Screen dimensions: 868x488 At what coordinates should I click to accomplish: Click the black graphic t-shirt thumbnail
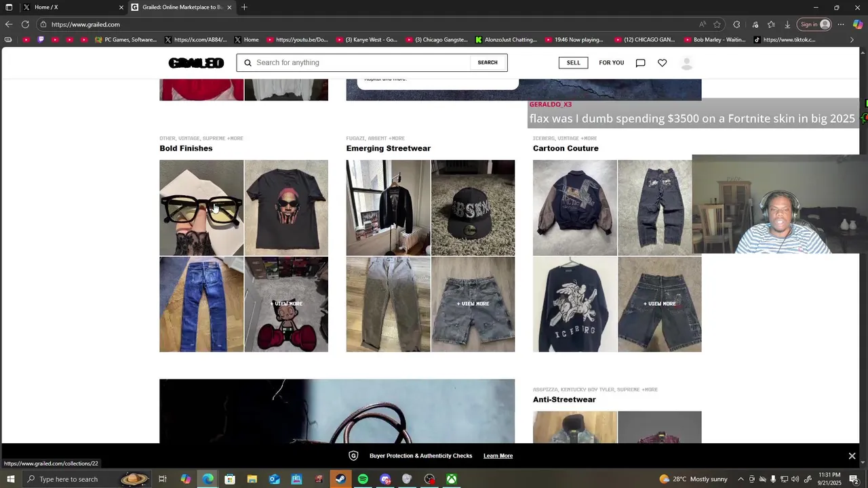pos(286,207)
